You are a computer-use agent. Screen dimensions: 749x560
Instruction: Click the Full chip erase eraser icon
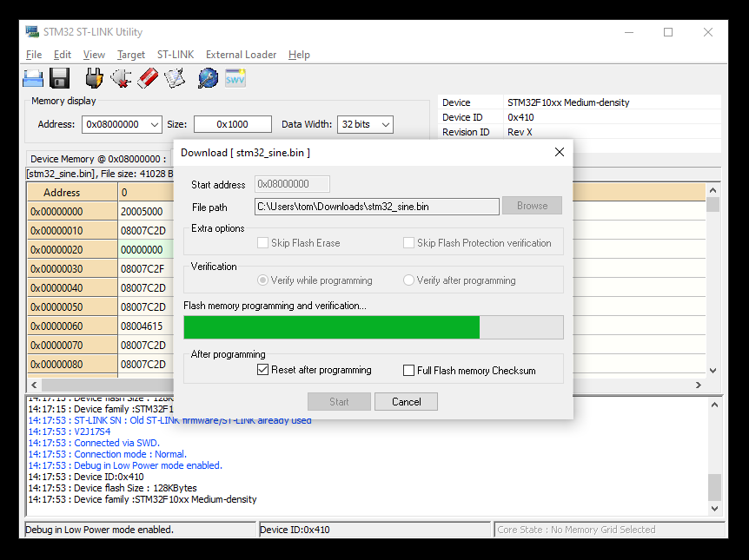click(x=148, y=78)
